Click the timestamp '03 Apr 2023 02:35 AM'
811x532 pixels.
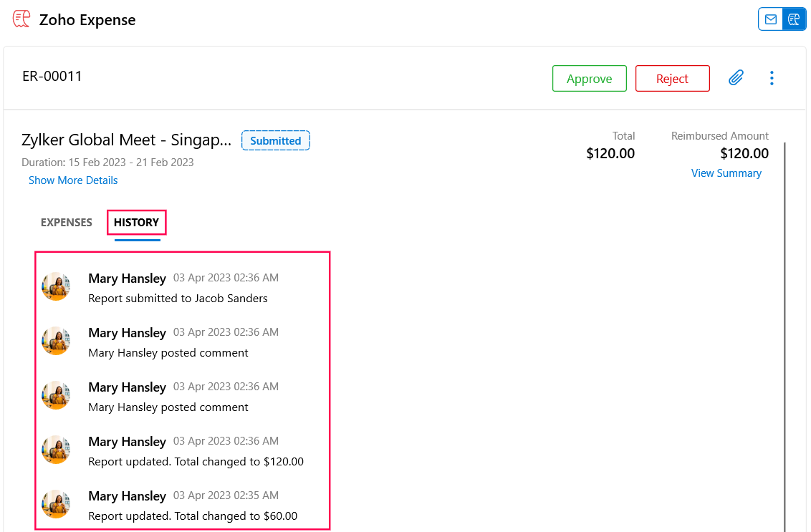(226, 495)
